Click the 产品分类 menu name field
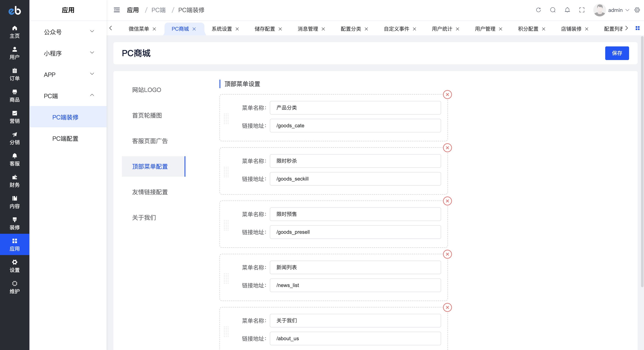This screenshot has height=350, width=644. coord(355,108)
